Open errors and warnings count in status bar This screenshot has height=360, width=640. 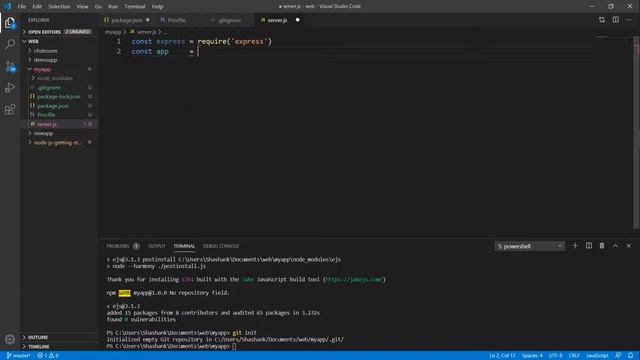pos(48,356)
